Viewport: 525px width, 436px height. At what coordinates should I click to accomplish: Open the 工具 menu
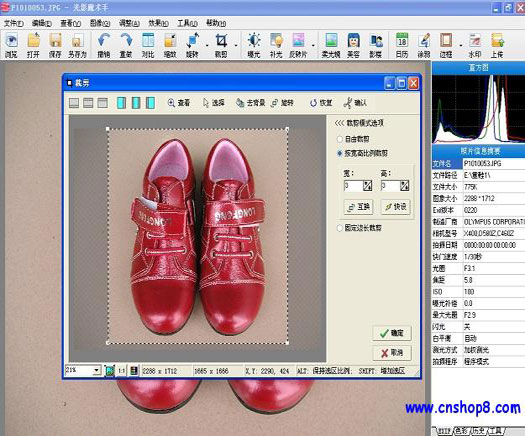[x=187, y=23]
